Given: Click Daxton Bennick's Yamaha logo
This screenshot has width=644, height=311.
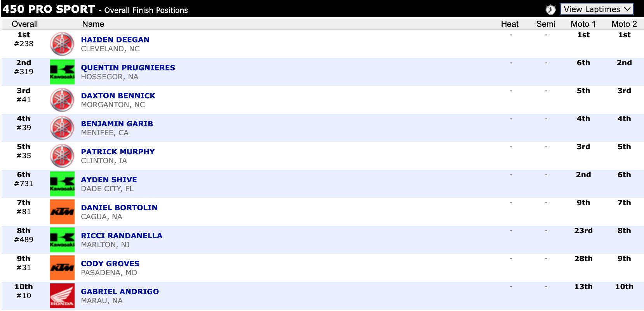Looking at the screenshot, I should [62, 100].
